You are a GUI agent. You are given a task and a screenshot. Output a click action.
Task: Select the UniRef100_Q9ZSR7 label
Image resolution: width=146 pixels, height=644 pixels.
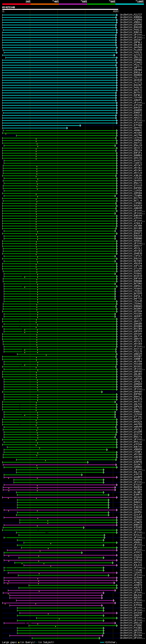click(x=131, y=40)
